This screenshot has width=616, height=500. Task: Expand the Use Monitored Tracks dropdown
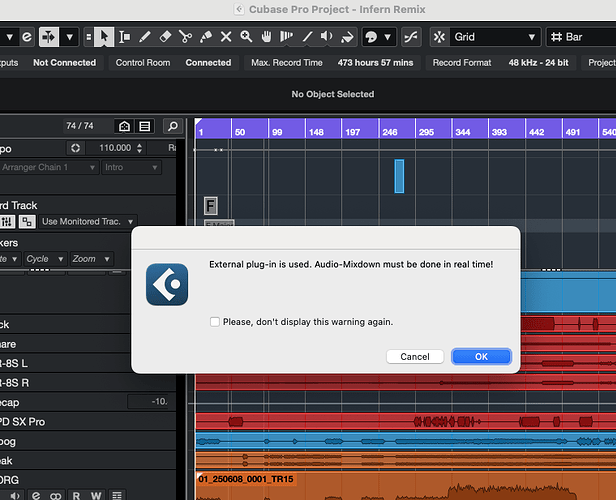tap(88, 221)
